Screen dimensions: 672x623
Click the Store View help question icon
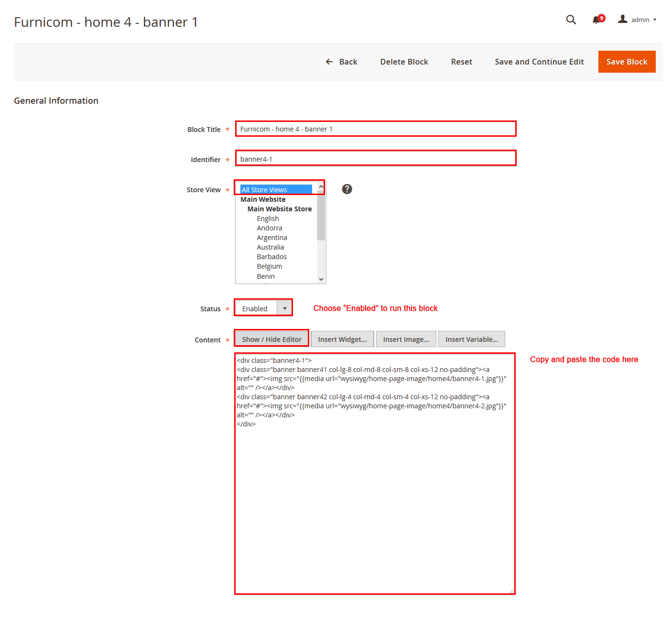[x=347, y=189]
